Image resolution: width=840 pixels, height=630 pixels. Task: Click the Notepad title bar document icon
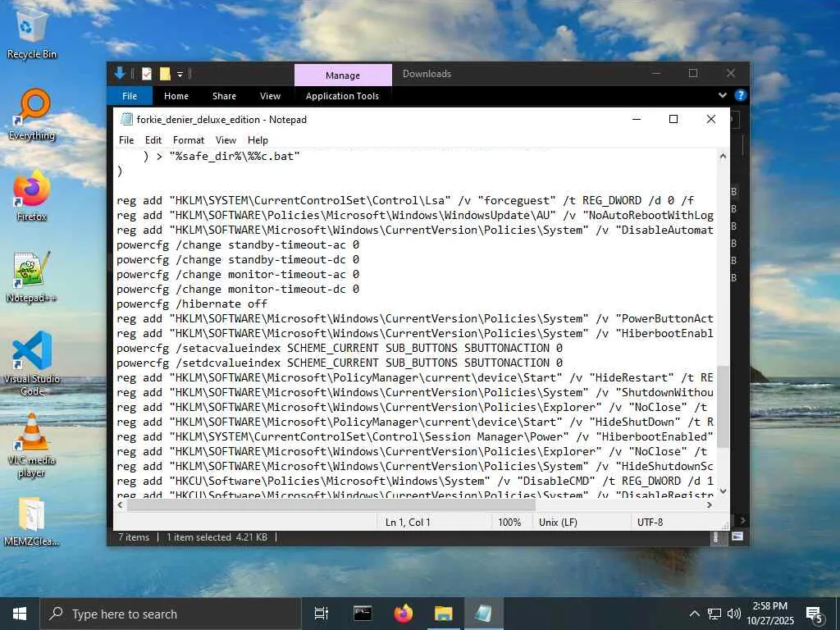(x=126, y=119)
